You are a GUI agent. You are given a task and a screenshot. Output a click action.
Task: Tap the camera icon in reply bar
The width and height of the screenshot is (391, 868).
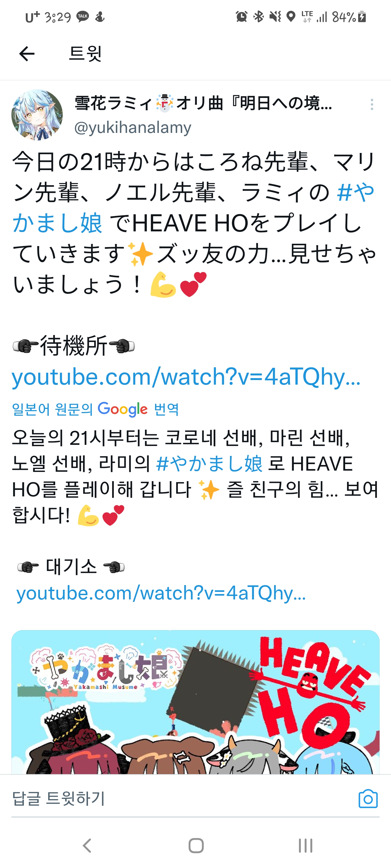point(368,799)
